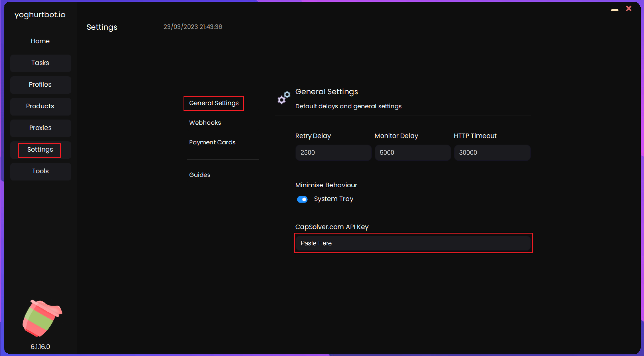Switch to the Webhooks tab
This screenshot has height=356, width=644.
205,123
